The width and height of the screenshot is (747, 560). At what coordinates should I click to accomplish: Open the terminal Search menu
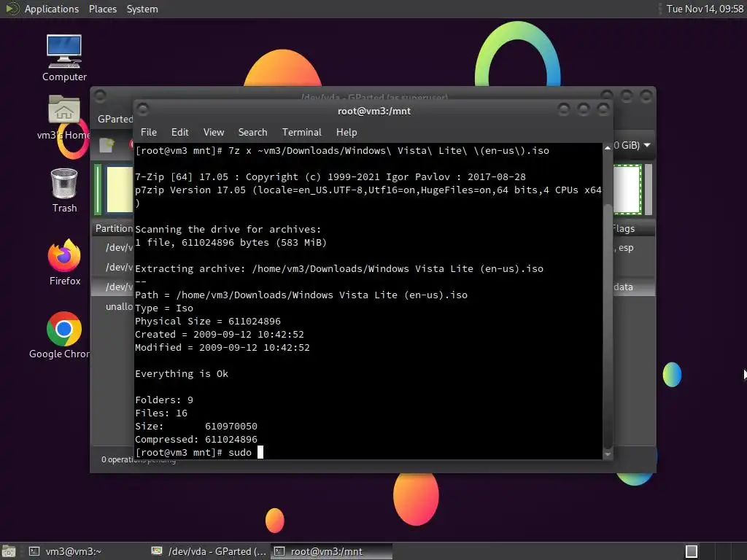click(x=252, y=133)
